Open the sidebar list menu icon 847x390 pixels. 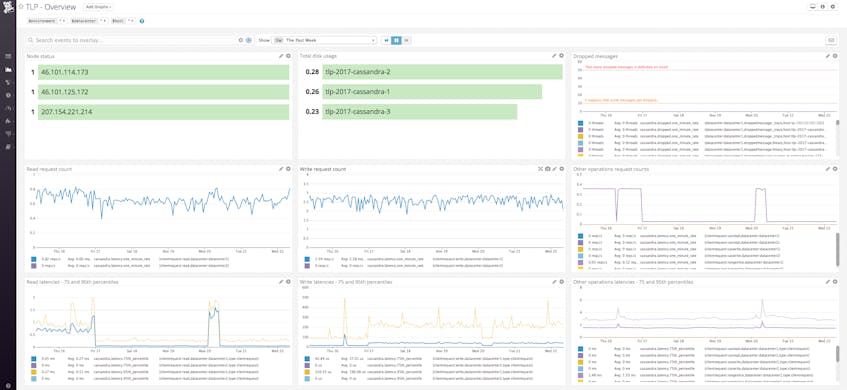coord(8,56)
